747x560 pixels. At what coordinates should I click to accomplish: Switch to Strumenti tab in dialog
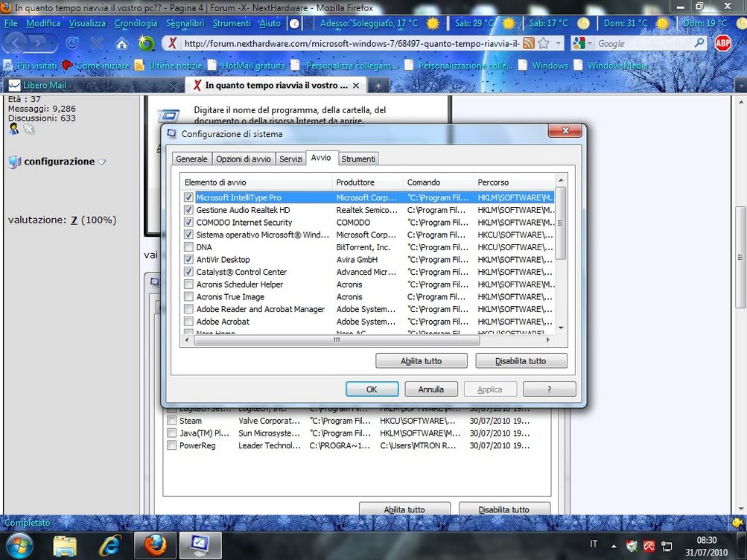[x=358, y=159]
